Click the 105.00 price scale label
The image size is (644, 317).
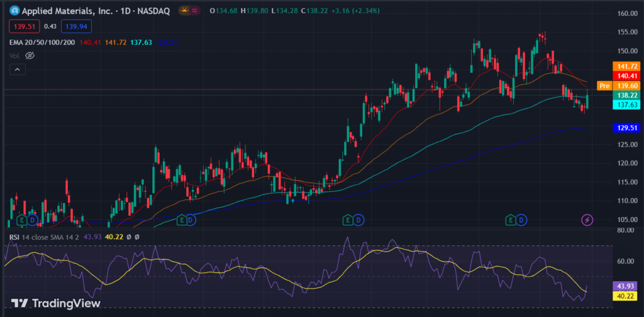[629, 220]
